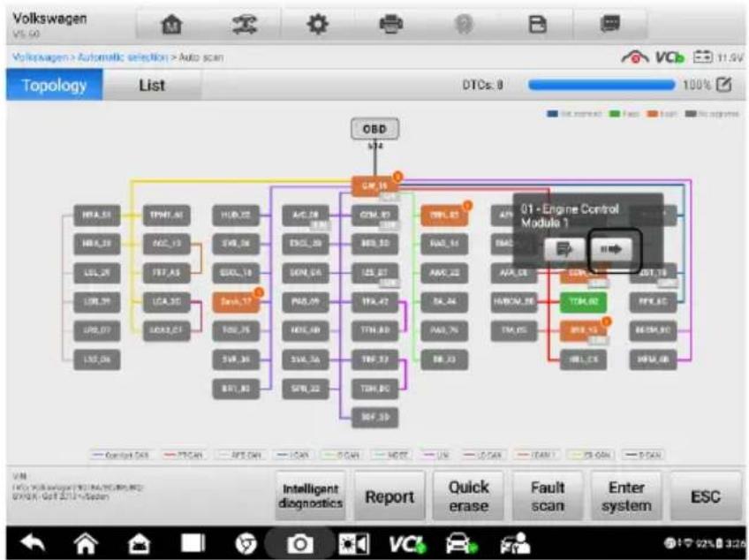The image size is (749, 560).
Task: Tap the brightness and sound icon
Action: point(353,544)
